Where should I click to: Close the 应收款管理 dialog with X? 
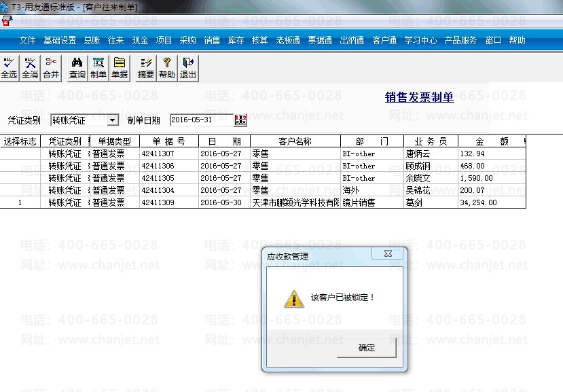coord(388,253)
